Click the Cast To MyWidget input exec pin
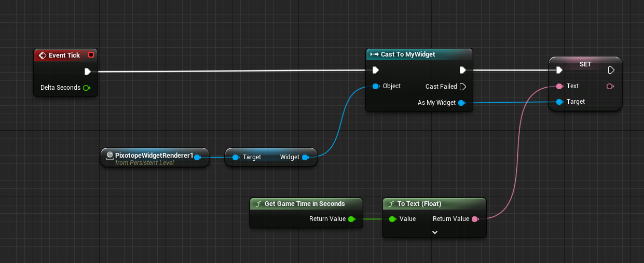 pos(375,71)
